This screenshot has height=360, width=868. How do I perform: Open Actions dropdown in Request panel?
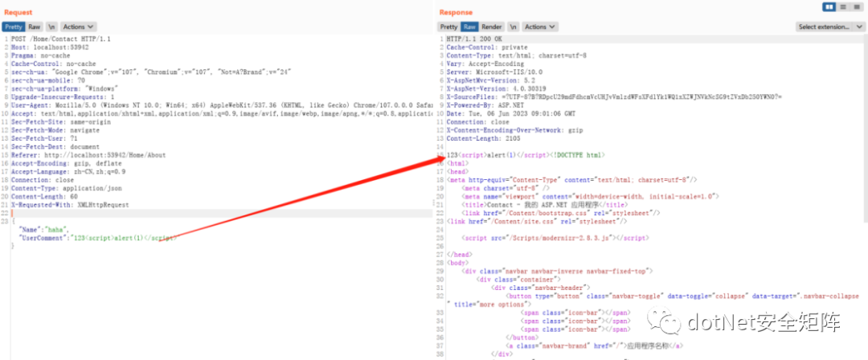(79, 27)
